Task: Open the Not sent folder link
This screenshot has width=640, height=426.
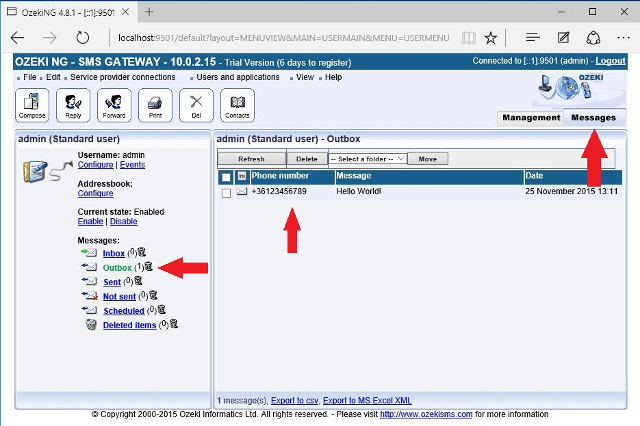Action: tap(119, 297)
